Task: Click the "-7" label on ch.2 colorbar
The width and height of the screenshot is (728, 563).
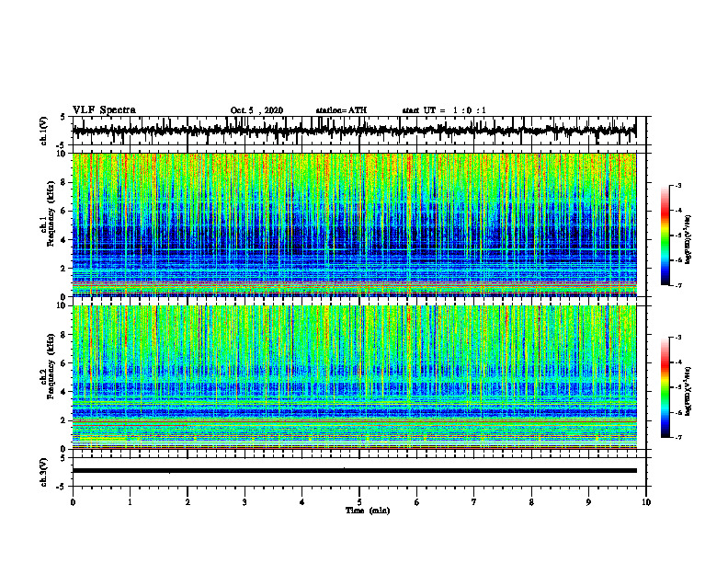Action: click(x=677, y=437)
